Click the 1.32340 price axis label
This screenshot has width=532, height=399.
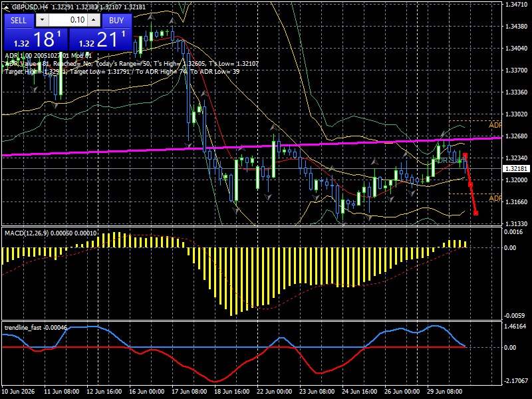click(x=516, y=158)
